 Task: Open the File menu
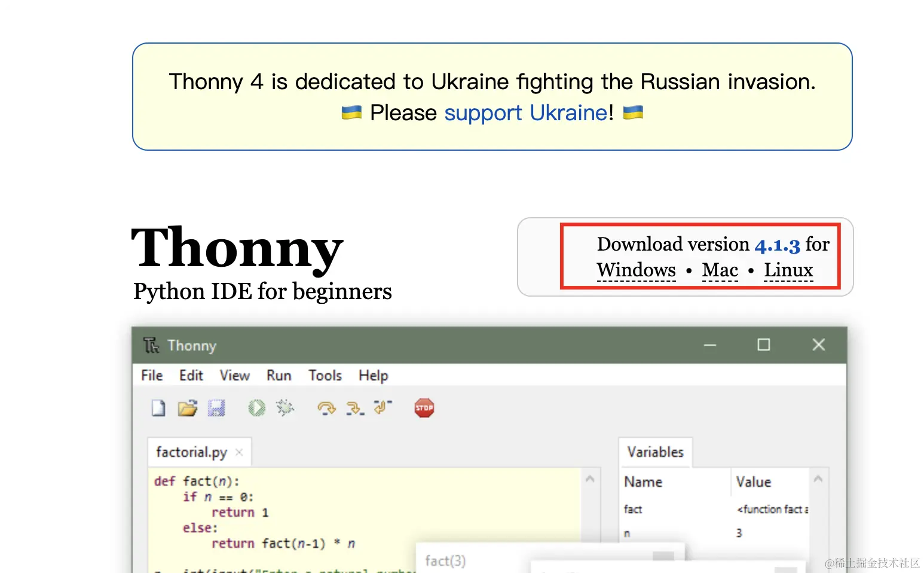[152, 375]
